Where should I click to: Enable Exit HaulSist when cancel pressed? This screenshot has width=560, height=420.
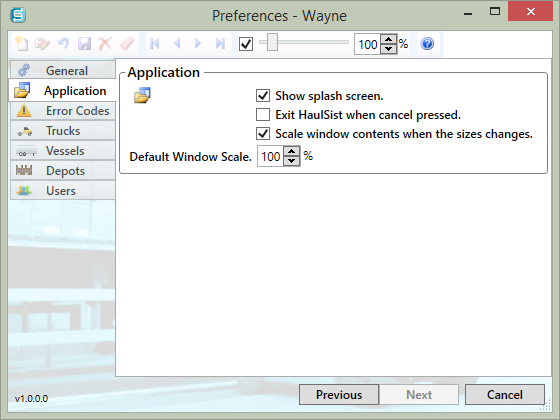coord(263,115)
